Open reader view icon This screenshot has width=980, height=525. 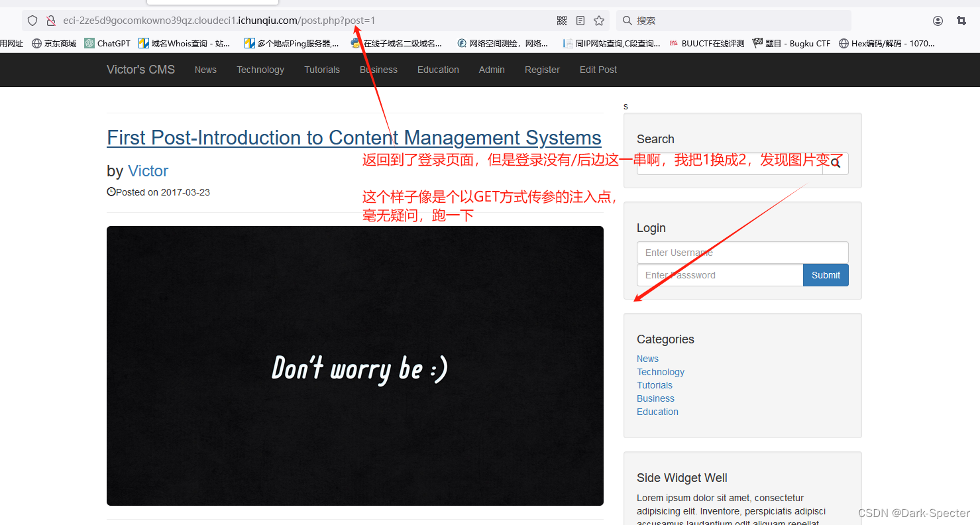tap(580, 21)
